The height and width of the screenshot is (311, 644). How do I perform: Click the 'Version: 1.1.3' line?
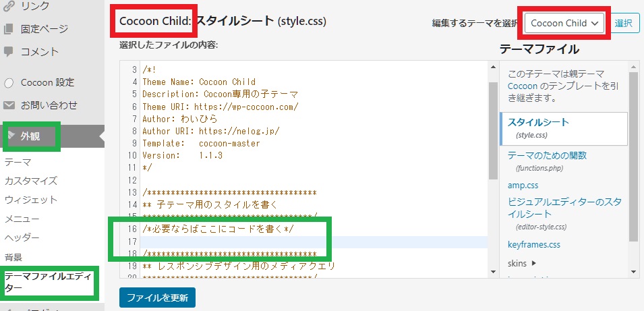coord(182,156)
